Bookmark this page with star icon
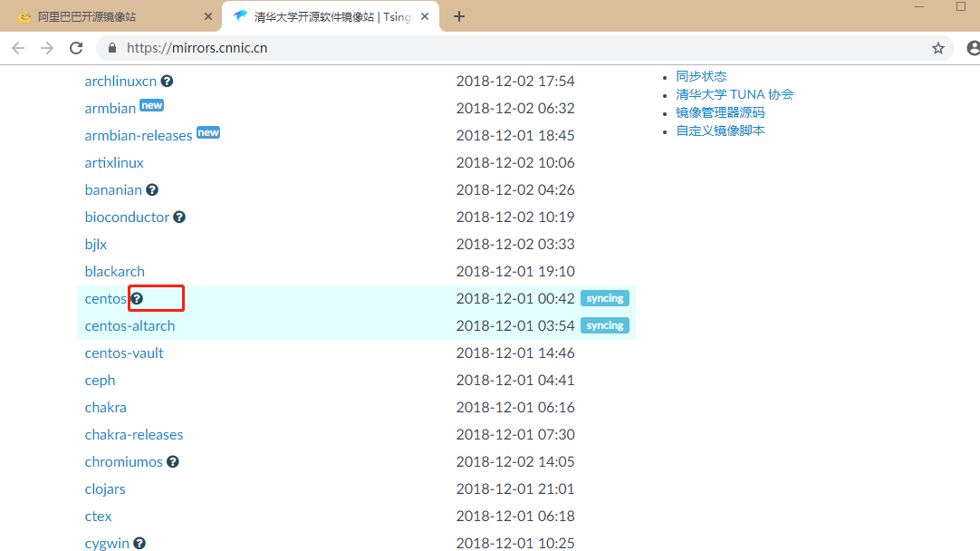The width and height of the screenshot is (980, 551). (938, 48)
